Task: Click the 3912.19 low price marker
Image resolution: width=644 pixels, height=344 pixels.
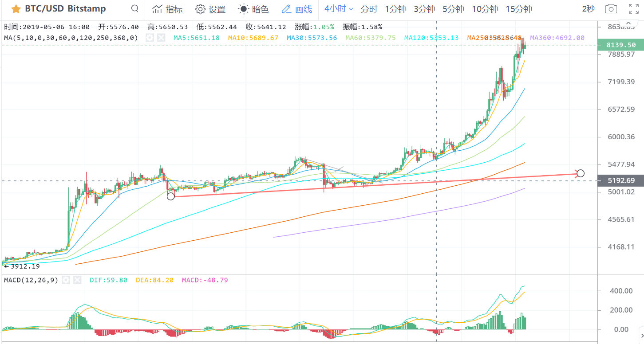Action: (x=22, y=266)
